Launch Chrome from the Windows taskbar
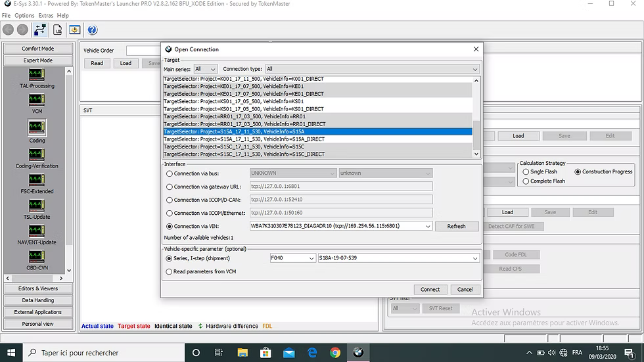 click(x=335, y=353)
